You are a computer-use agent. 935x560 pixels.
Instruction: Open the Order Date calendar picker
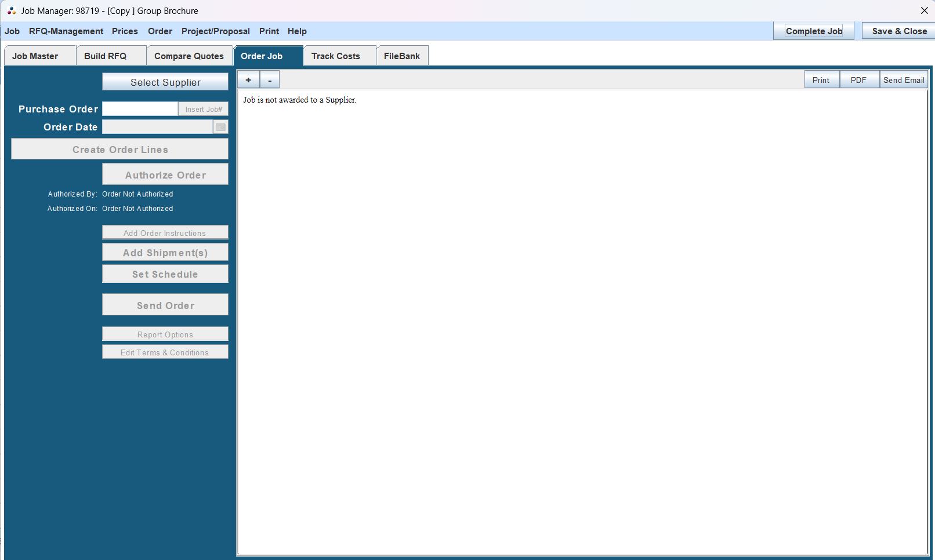pyautogui.click(x=220, y=127)
